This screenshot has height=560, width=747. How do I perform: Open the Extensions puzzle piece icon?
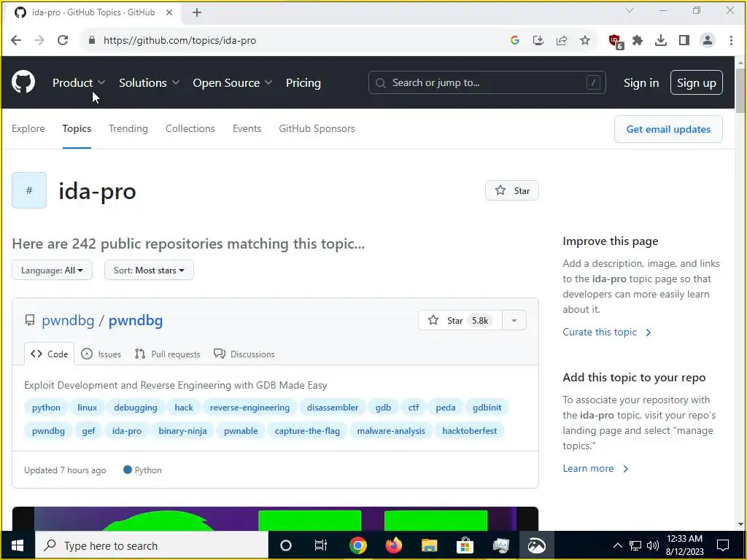click(x=638, y=41)
